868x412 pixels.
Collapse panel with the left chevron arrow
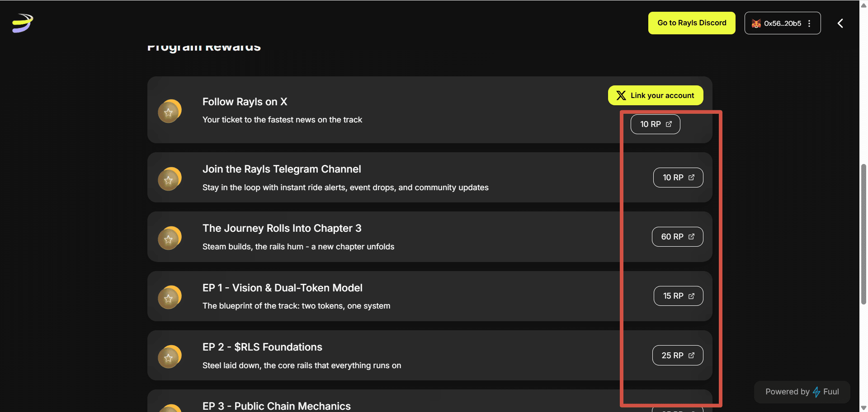tap(840, 23)
